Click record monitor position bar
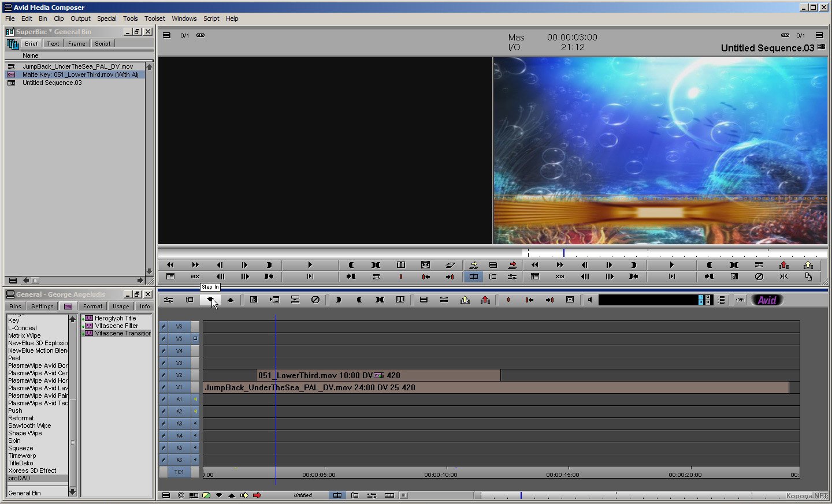Viewport: 832px width, 504px height. tap(674, 252)
